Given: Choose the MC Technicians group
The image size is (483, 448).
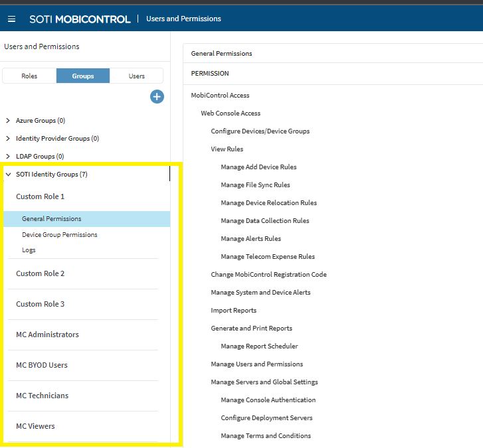Looking at the screenshot, I should (43, 396).
